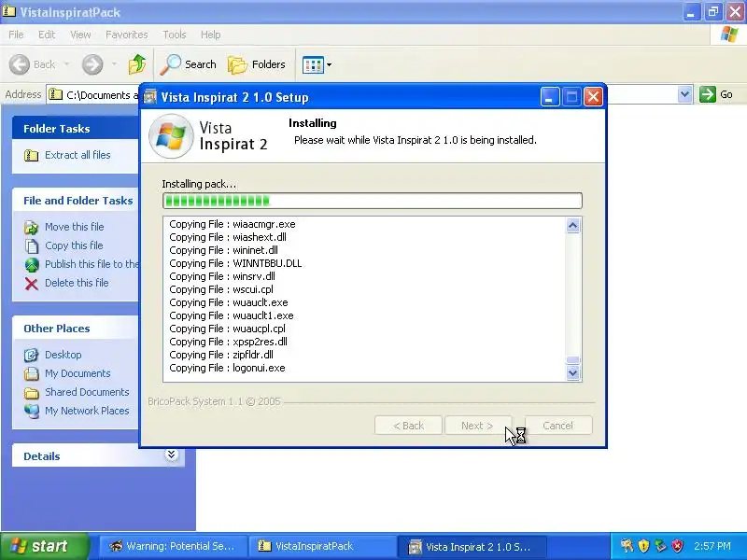Click the yellow shield tray icon

643,546
